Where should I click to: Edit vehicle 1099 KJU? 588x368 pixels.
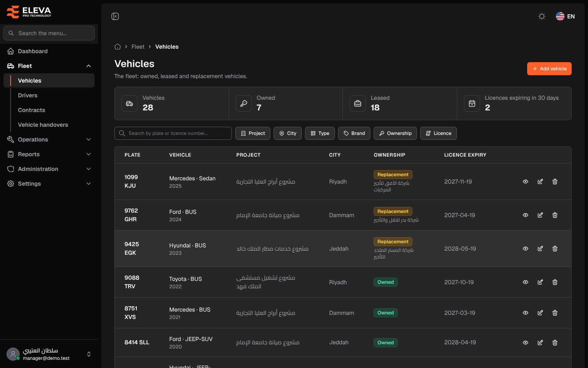[x=540, y=182]
